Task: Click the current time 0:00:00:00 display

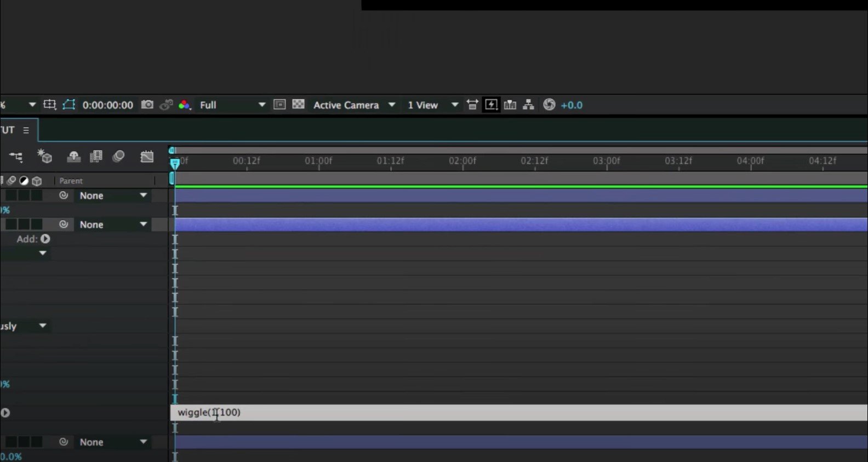Action: click(x=107, y=105)
